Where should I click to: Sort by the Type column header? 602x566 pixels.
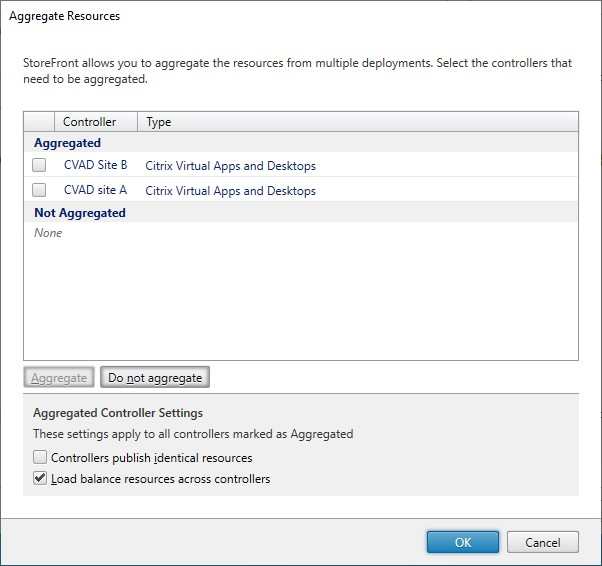[x=159, y=122]
